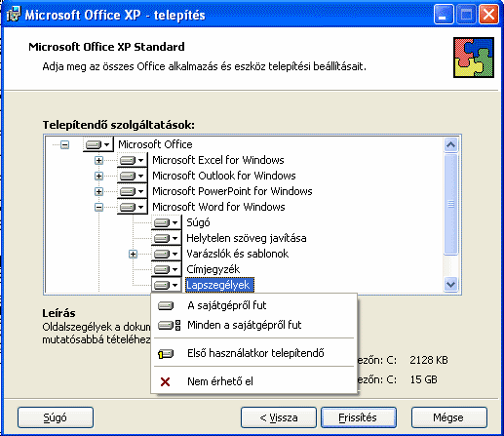Choose 'Első használatkor telepítendő' menu option
Viewport: 504px width, 436px height.
pyautogui.click(x=254, y=353)
